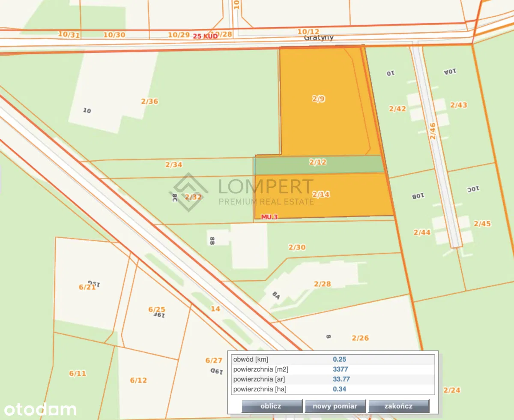The image size is (514, 420).
Task: Select parcel 2/28 with building 8A
Action: coord(323,284)
